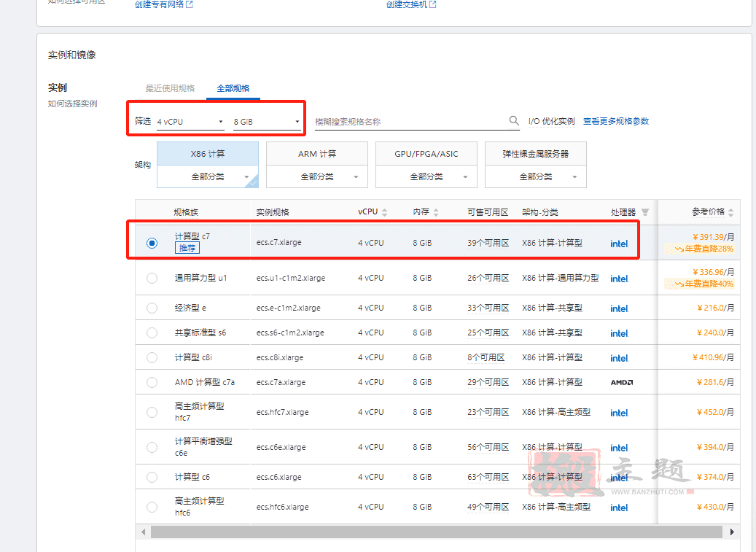Click ecs.hfc7.xlarge instance spec

point(283,412)
